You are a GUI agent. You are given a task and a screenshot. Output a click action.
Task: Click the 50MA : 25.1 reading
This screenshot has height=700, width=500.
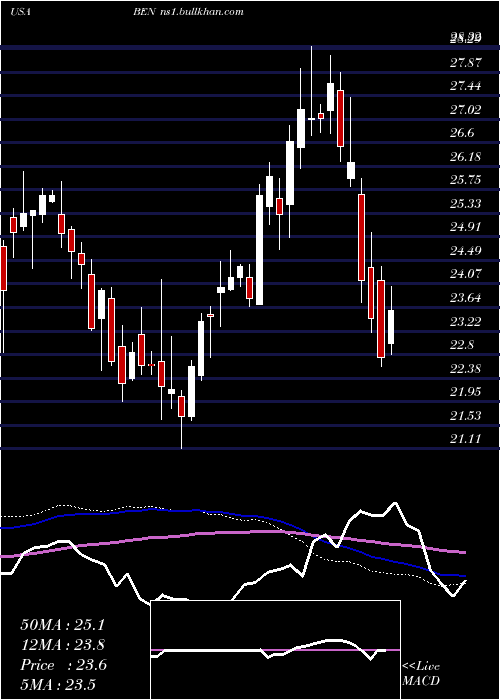(x=62, y=625)
